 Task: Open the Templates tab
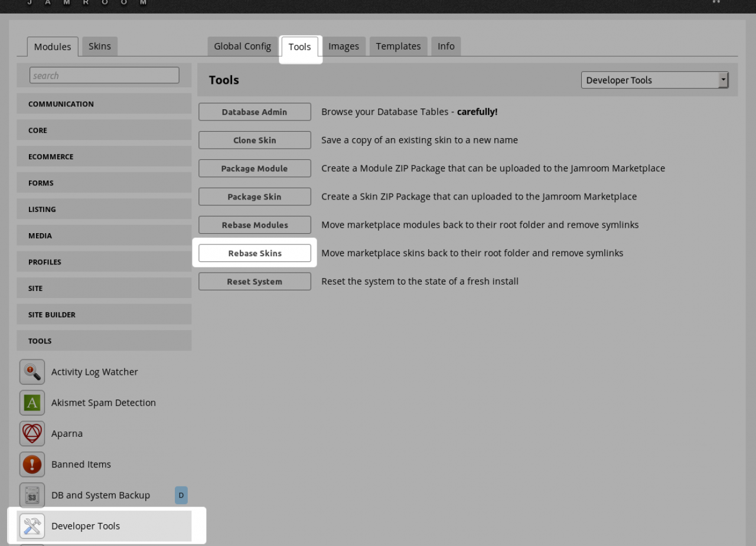pos(398,46)
